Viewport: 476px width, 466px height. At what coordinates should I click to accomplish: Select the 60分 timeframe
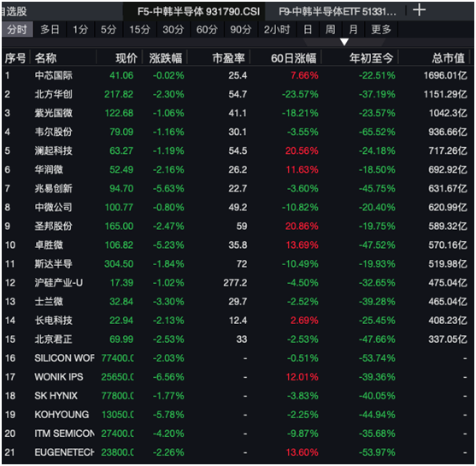(207, 30)
